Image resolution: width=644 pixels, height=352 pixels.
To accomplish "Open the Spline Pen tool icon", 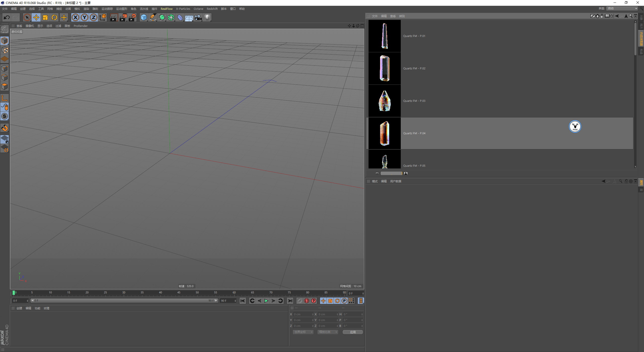I will 153,17.
